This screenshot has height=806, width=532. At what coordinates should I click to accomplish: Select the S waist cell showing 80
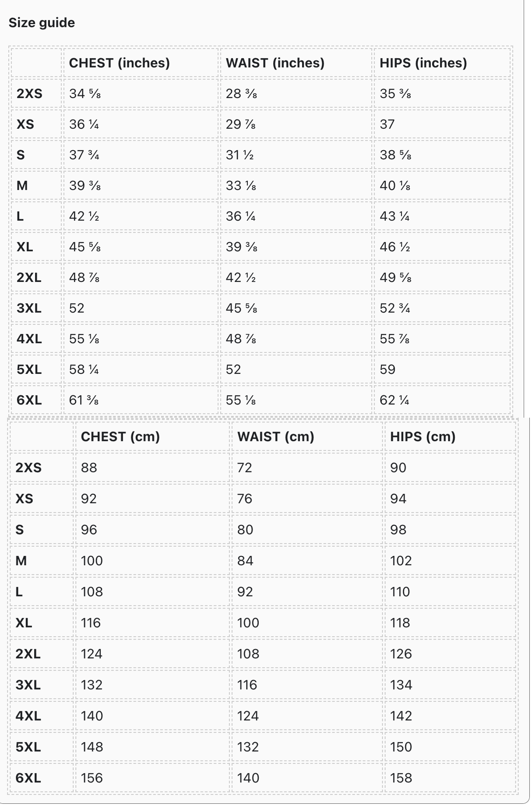pos(245,530)
